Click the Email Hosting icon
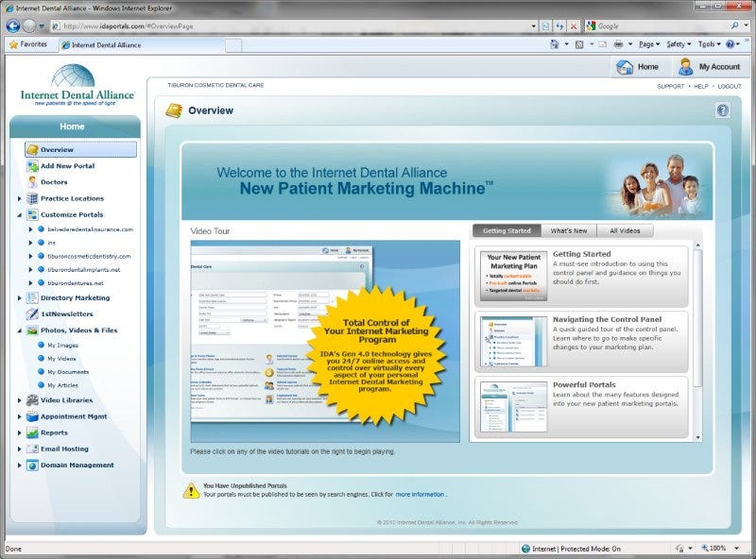This screenshot has width=756, height=559. point(32,449)
